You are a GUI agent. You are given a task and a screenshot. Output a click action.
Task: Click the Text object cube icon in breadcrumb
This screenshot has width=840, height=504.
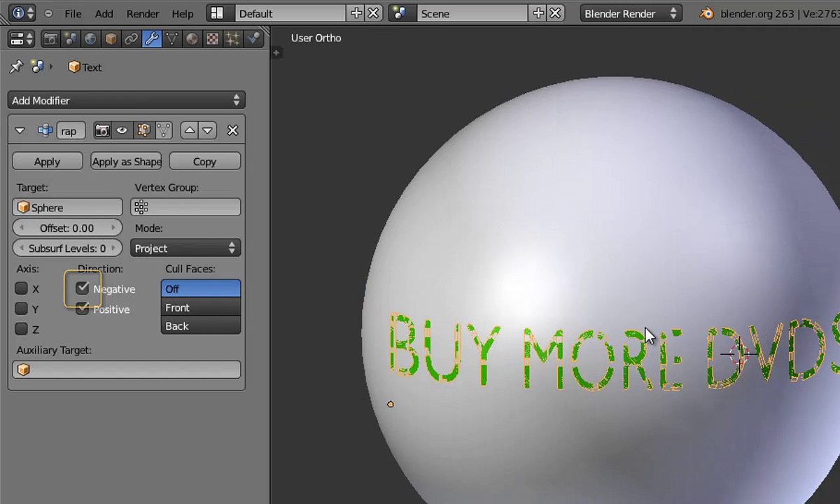pos(73,66)
